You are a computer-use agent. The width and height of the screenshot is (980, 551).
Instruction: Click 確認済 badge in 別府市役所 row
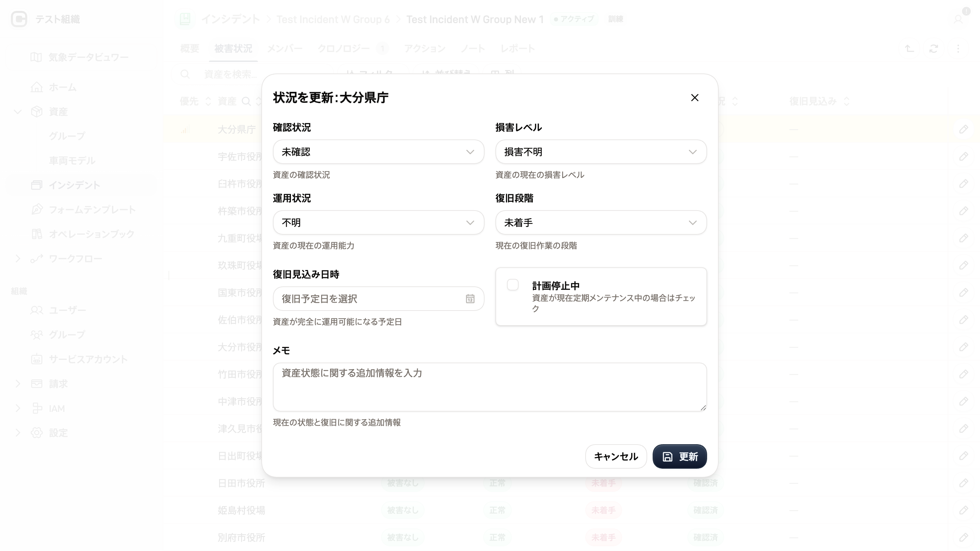tap(705, 538)
